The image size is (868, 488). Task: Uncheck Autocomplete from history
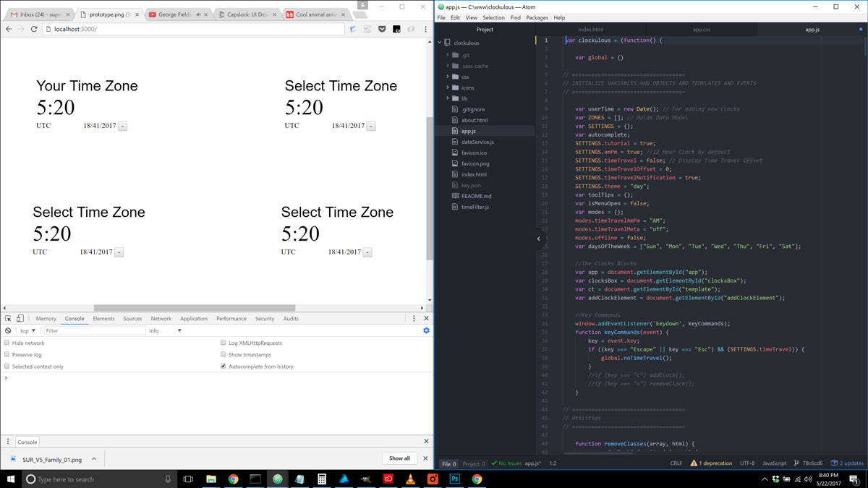(x=224, y=367)
